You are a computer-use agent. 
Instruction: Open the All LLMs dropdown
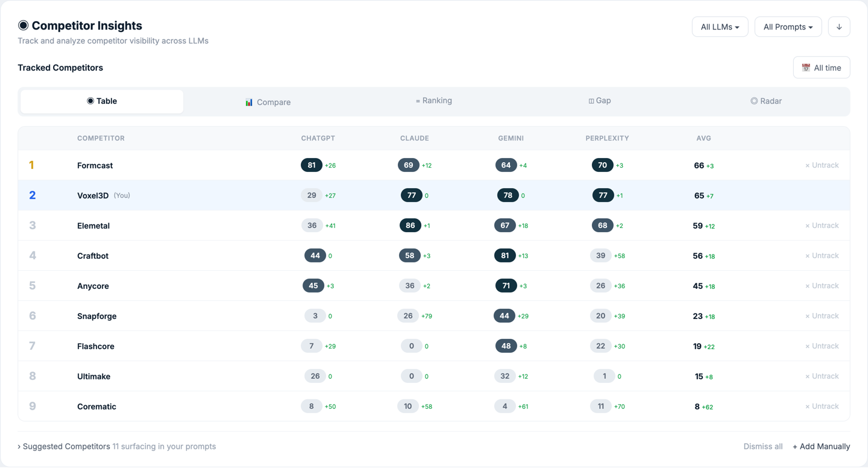[720, 27]
